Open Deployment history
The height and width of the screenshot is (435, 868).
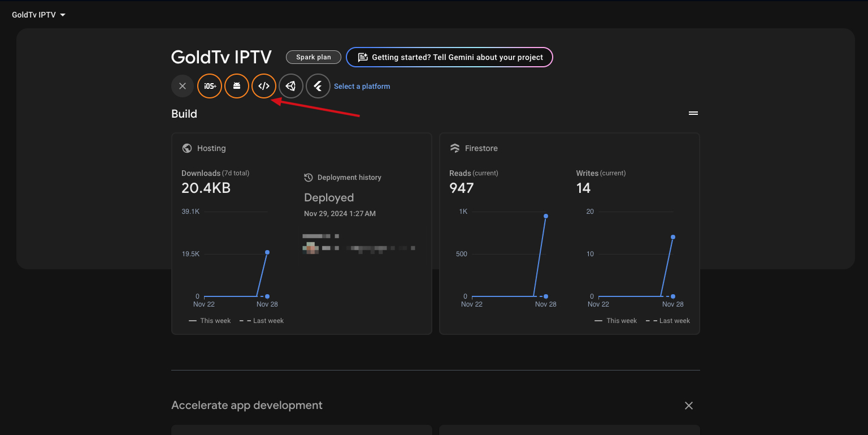tap(349, 178)
